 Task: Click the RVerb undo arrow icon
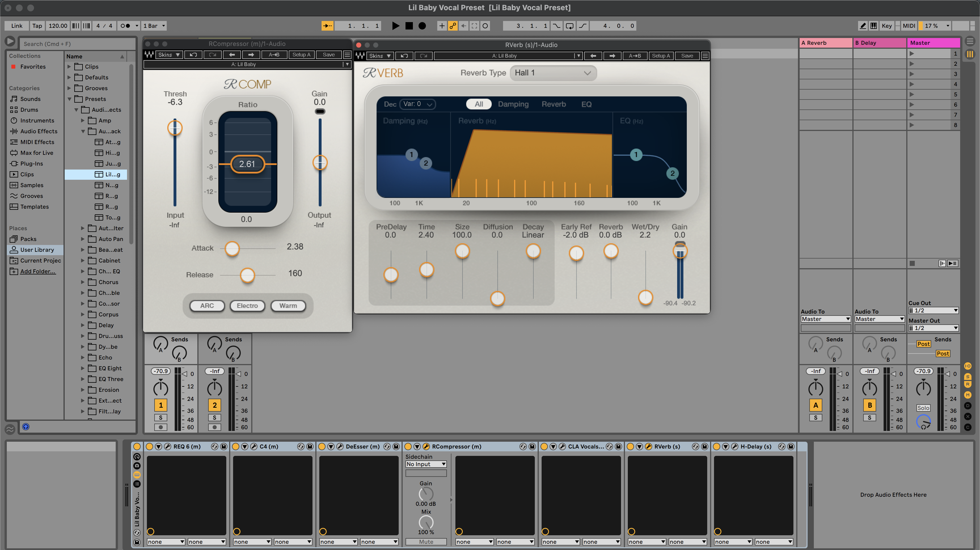coord(404,56)
